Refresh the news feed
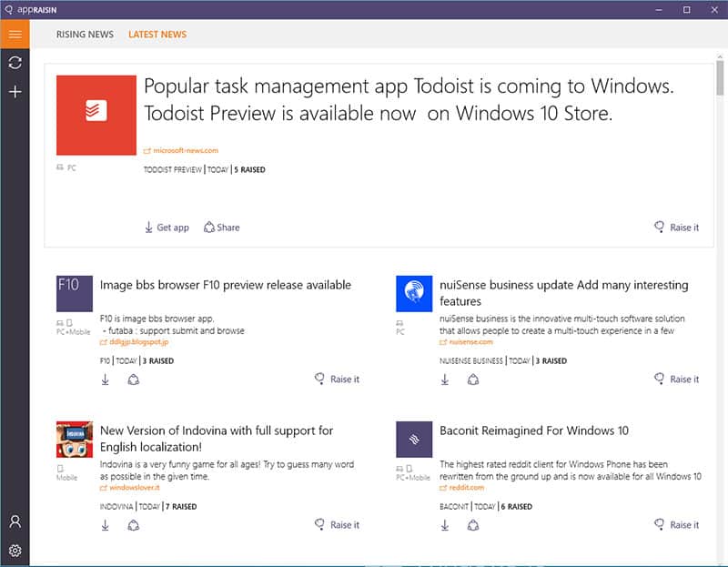Image resolution: width=728 pixels, height=567 pixels. tap(15, 63)
